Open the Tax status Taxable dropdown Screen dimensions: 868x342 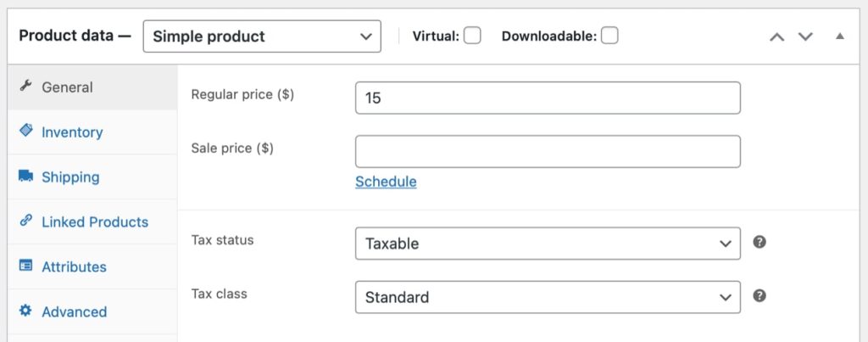point(548,244)
